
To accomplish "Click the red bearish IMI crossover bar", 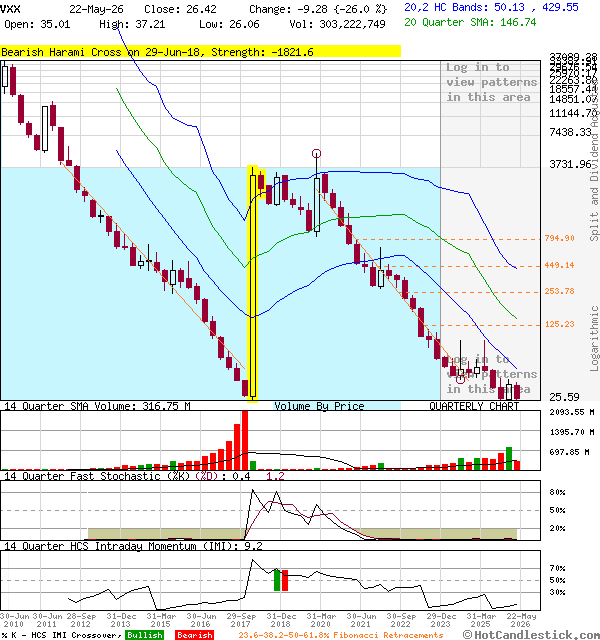I will (285, 580).
